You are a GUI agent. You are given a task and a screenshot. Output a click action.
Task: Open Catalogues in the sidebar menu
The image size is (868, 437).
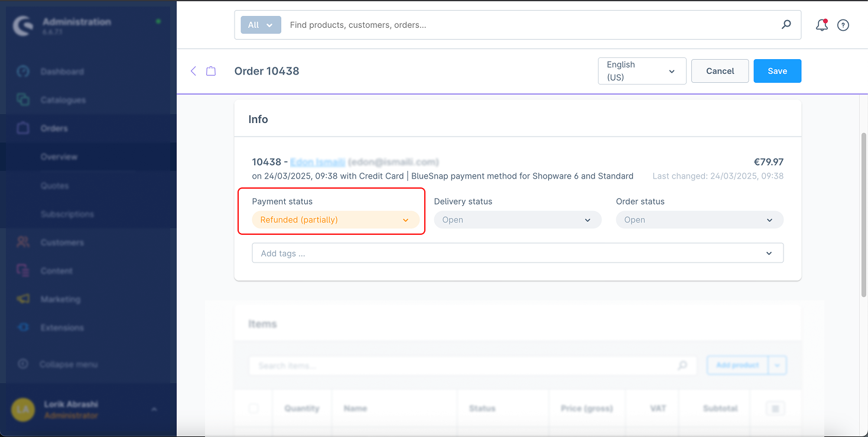point(63,100)
